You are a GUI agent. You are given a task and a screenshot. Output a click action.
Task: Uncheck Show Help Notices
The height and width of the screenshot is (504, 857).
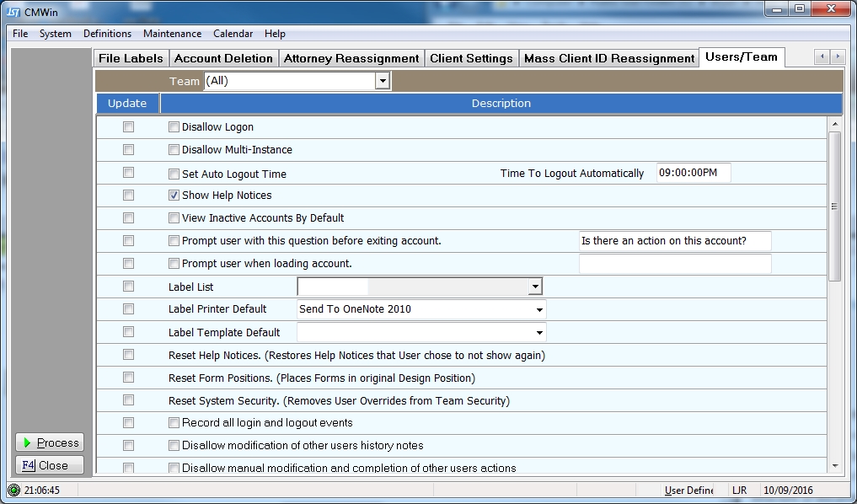pos(174,196)
